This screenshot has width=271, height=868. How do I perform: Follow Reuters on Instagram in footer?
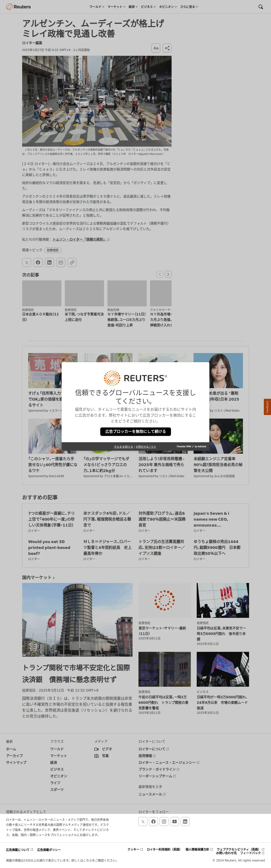164,822
